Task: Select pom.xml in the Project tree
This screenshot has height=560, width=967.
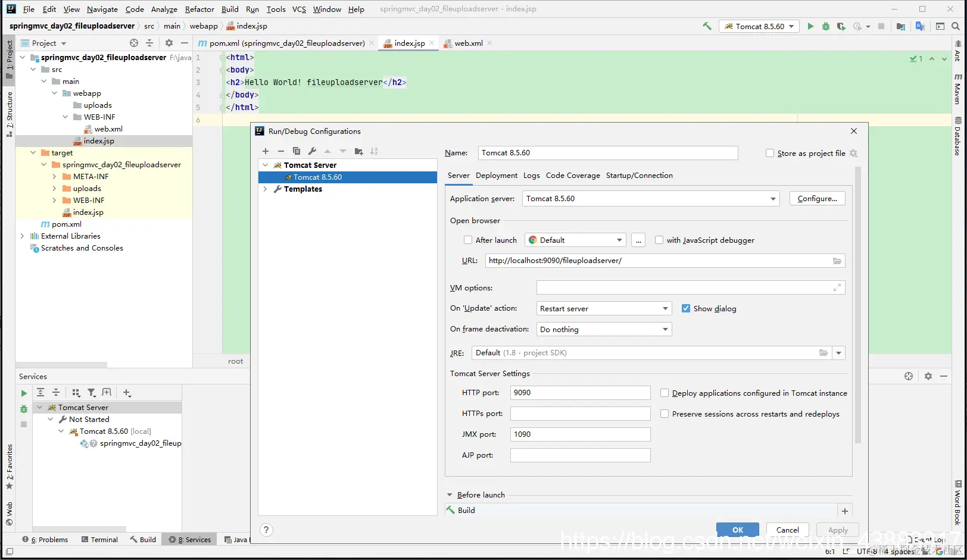Action: [66, 224]
